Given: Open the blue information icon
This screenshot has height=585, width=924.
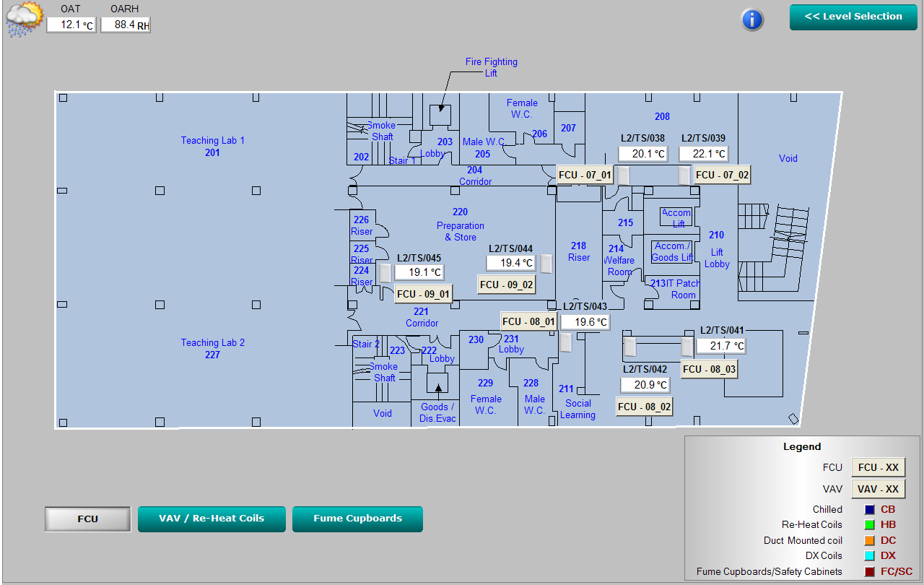Looking at the screenshot, I should (x=752, y=19).
